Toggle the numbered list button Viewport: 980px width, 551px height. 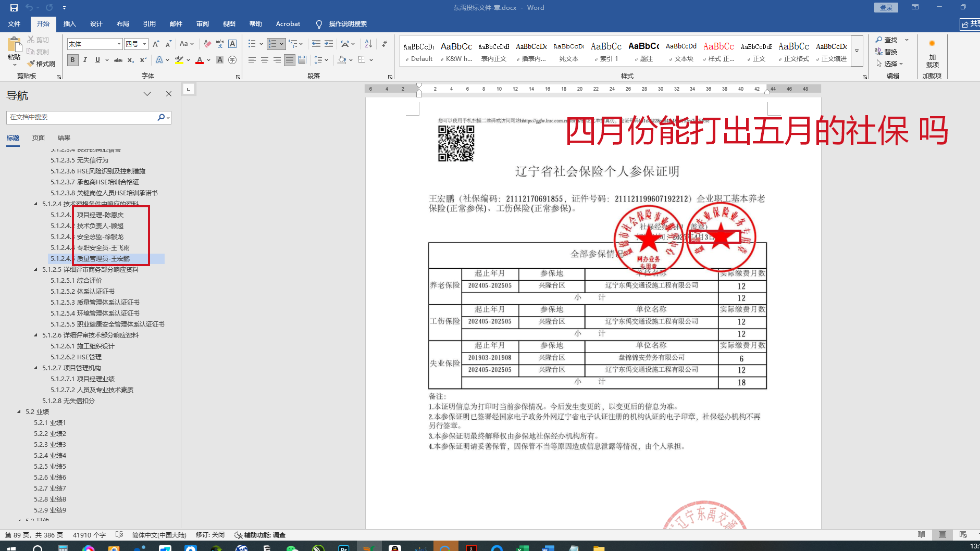coord(272,44)
